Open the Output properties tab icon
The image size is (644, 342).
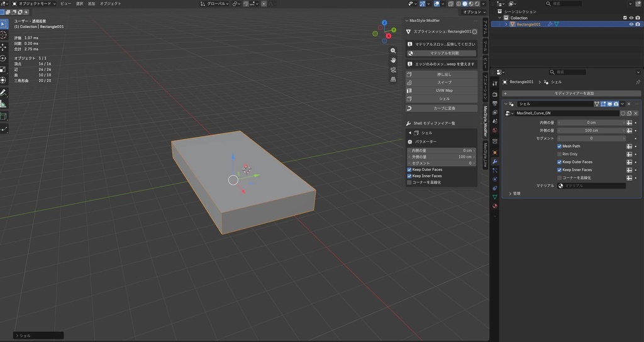click(495, 104)
